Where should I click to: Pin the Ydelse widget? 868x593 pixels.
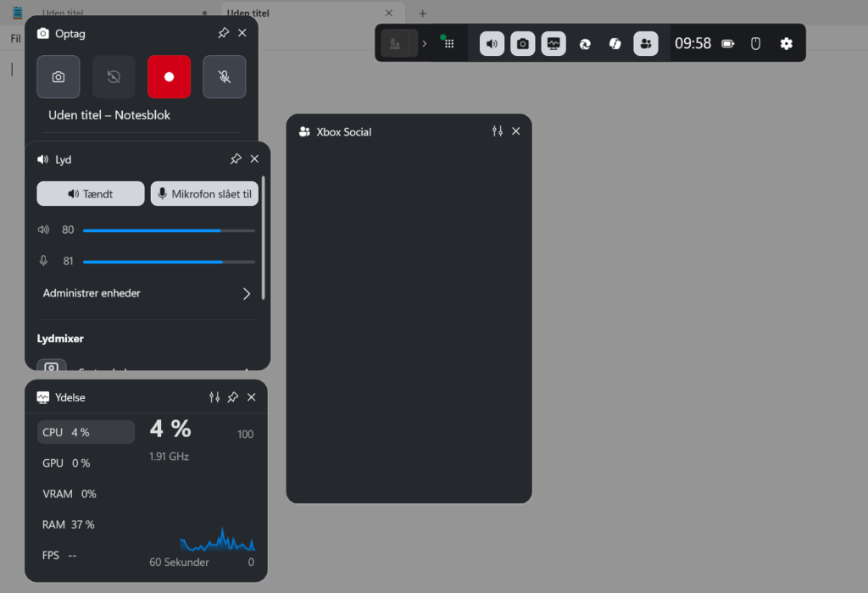click(233, 397)
